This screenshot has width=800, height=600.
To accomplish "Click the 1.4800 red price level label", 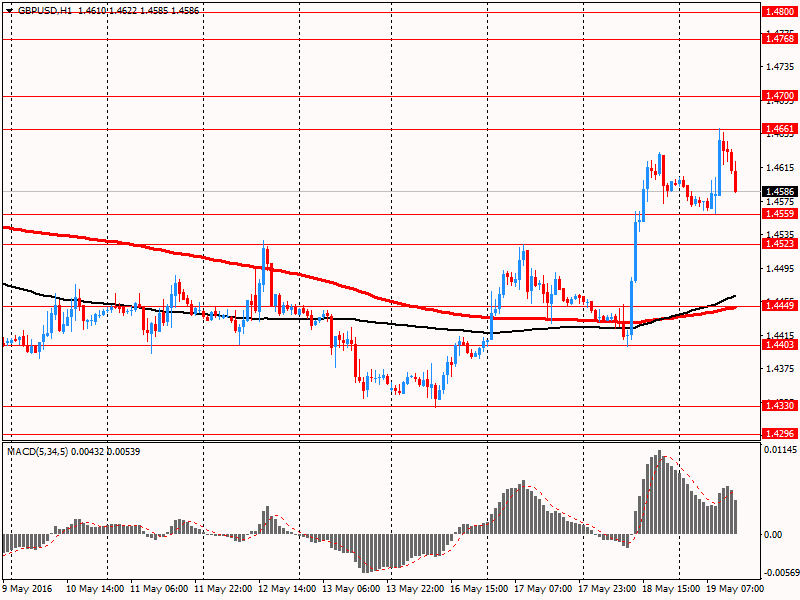I will [780, 12].
